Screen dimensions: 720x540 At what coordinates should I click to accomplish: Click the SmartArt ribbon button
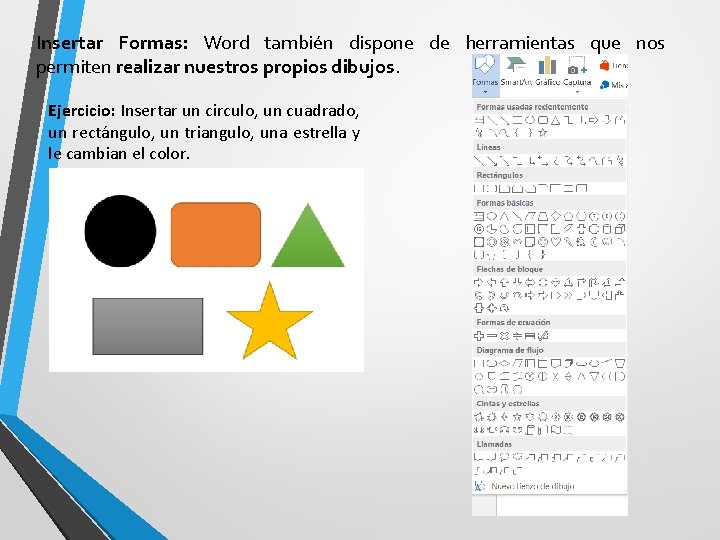(x=516, y=72)
